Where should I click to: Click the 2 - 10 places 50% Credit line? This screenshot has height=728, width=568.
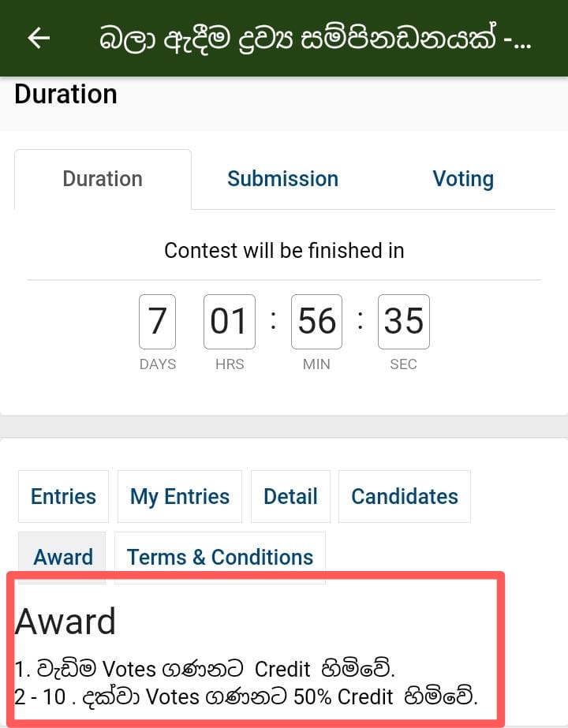(246, 697)
